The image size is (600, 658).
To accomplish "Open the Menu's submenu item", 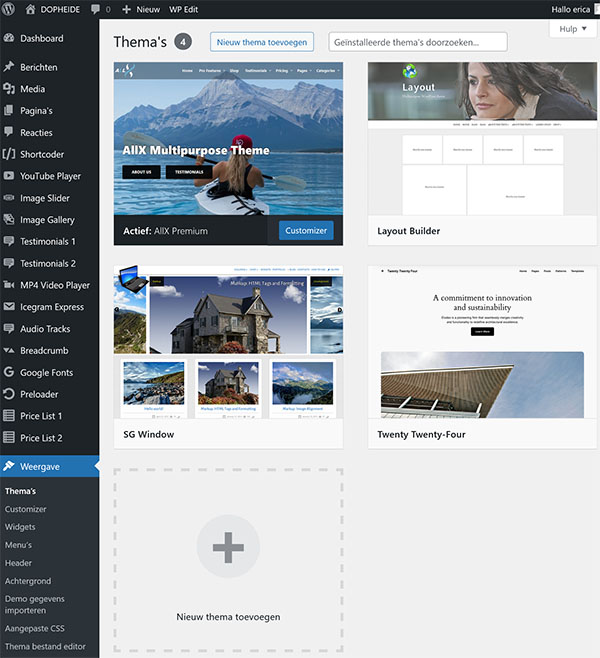I will coord(18,545).
